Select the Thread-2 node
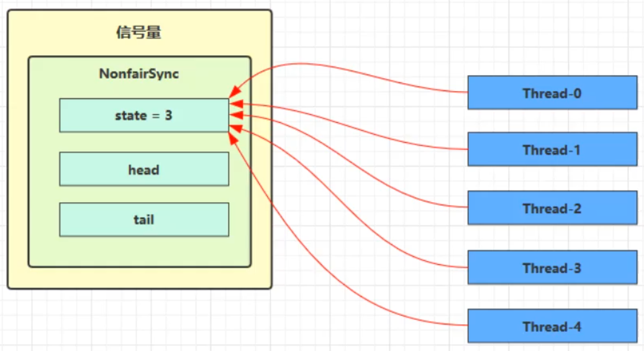The width and height of the screenshot is (644, 351). coord(552,208)
